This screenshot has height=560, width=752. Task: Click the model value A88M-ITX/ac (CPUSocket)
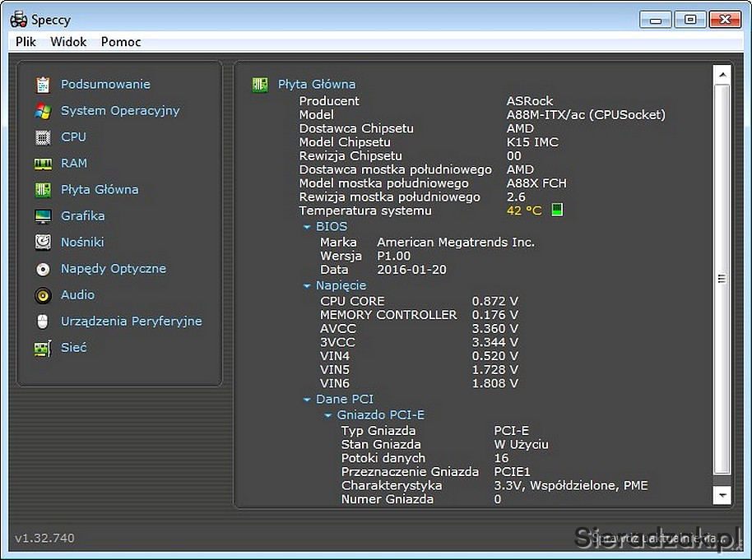pos(586,115)
